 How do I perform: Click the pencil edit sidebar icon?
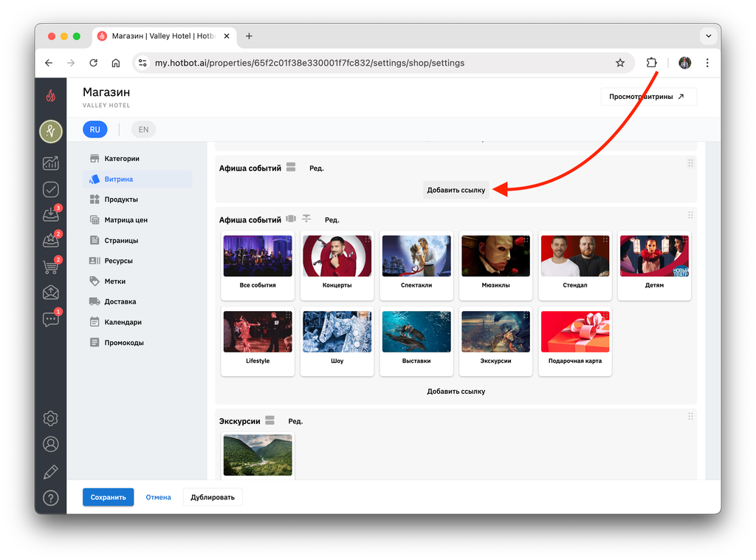[51, 472]
